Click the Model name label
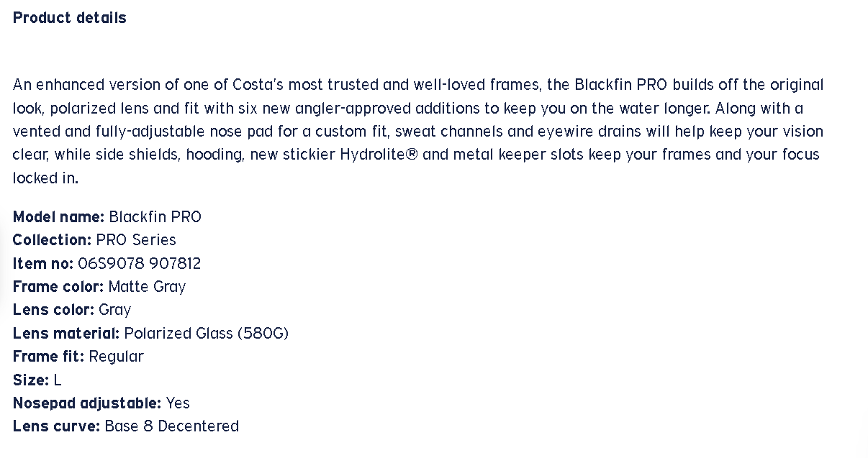This screenshot has width=868, height=458. point(58,217)
